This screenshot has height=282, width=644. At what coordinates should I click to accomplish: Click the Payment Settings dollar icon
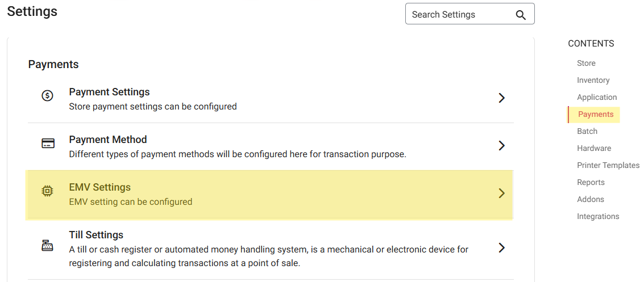pyautogui.click(x=48, y=96)
